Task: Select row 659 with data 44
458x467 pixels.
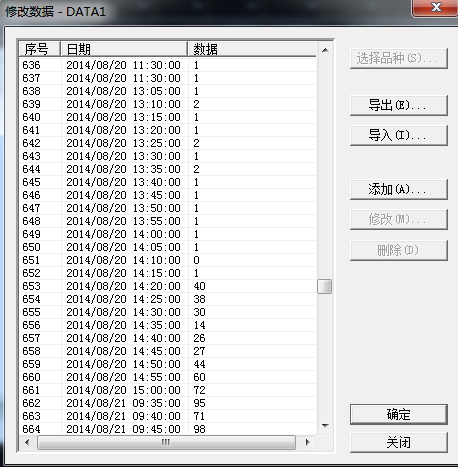Action: coord(168,364)
